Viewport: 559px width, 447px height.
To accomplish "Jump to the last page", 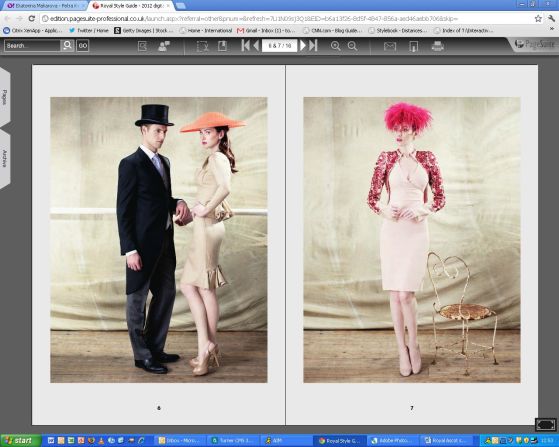I will point(313,46).
